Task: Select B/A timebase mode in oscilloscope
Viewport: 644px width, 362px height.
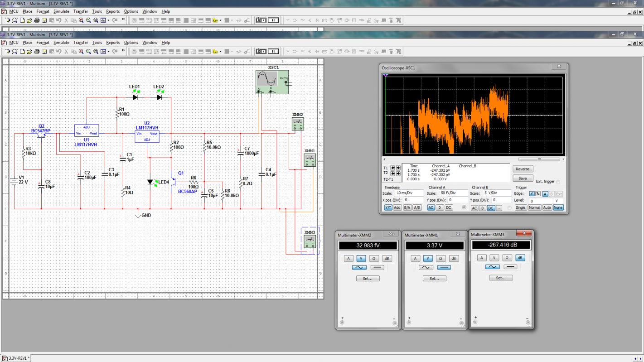Action: click(x=407, y=208)
